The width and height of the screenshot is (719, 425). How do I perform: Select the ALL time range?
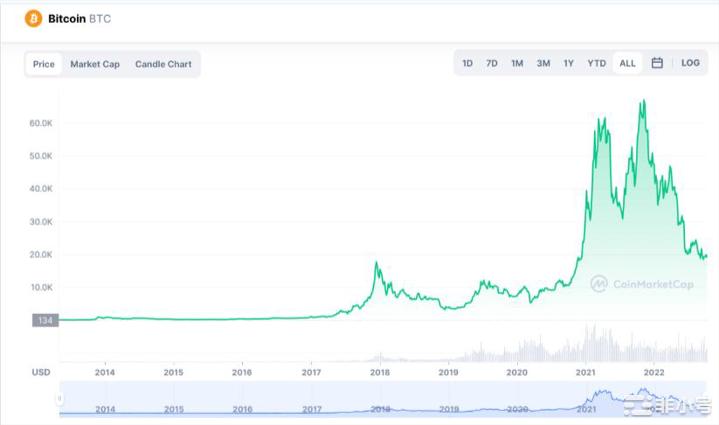click(x=627, y=63)
